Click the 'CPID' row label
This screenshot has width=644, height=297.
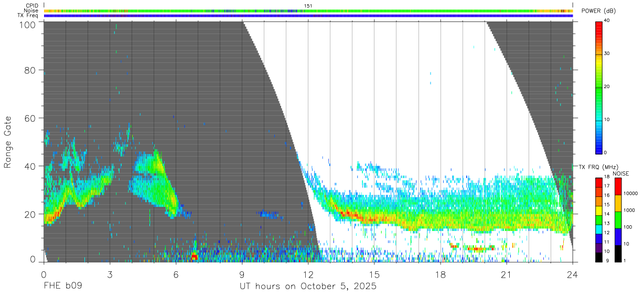click(32, 6)
